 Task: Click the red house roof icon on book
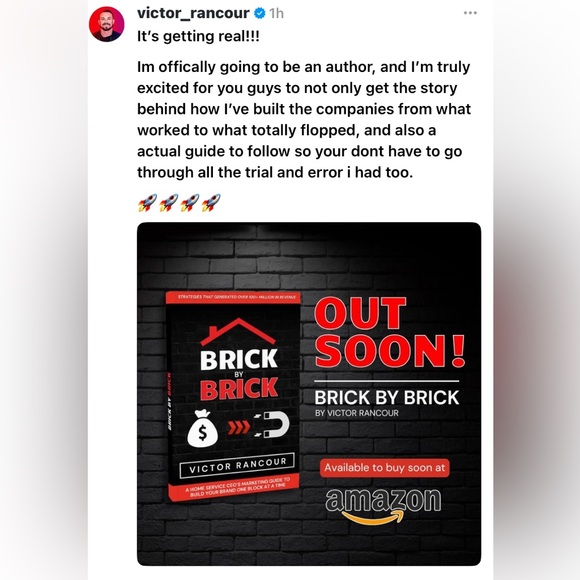[x=238, y=331]
